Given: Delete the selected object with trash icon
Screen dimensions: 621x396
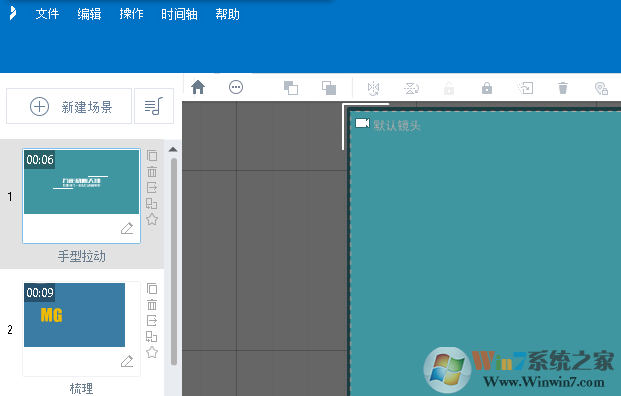Looking at the screenshot, I should pyautogui.click(x=563, y=88).
